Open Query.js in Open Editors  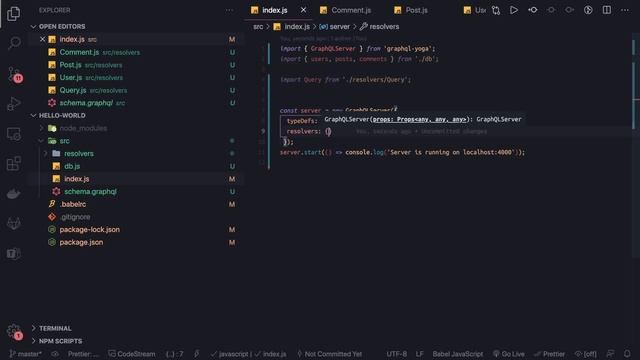[x=73, y=90]
